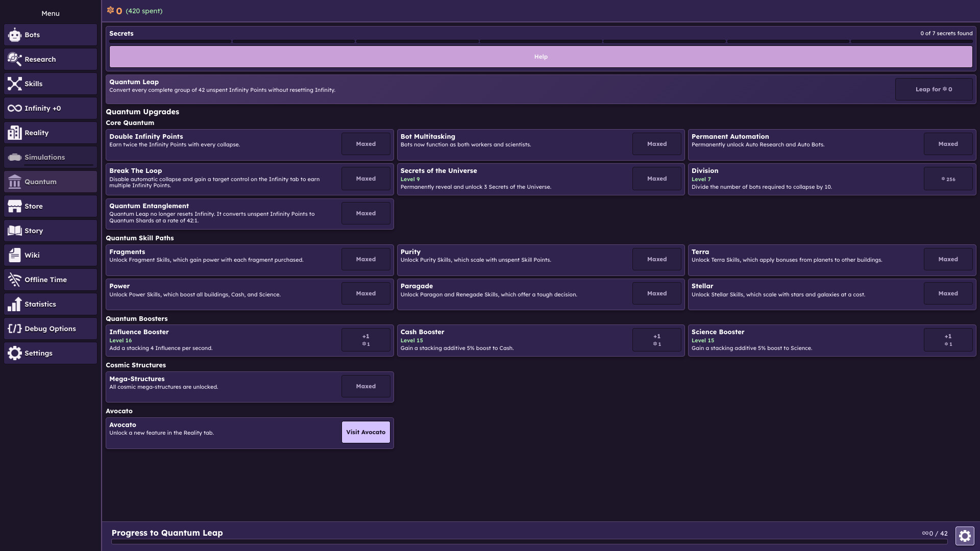Click Maxed button for Mega-Structures
980x551 pixels.
[x=366, y=386]
